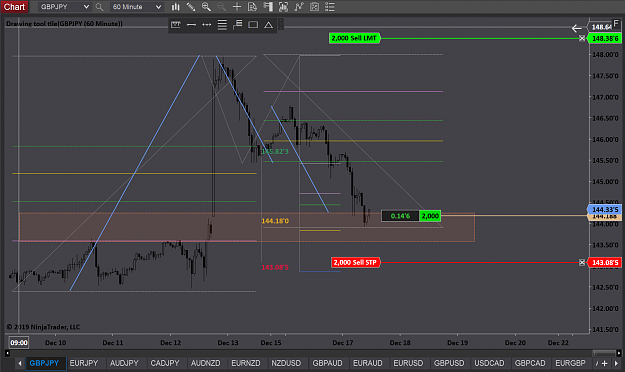Click the instrument search magnifier icon
The width and height of the screenshot is (625, 372).
(99, 7)
